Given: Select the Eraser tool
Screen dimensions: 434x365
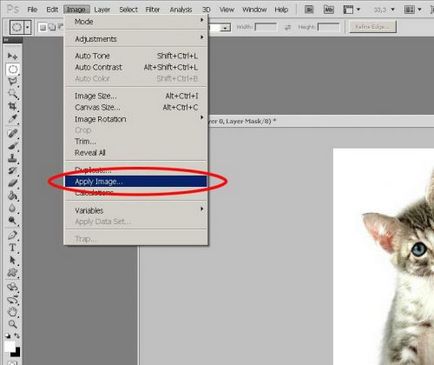Looking at the screenshot, I should click(13, 183).
